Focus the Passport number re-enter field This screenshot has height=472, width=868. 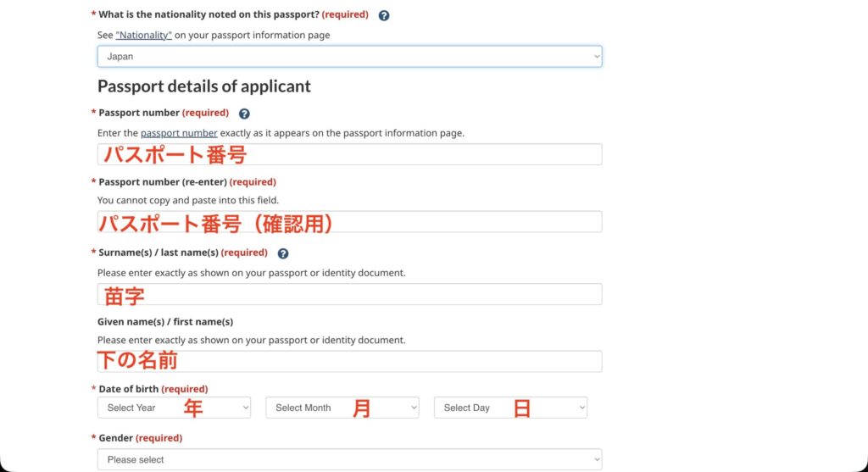pyautogui.click(x=349, y=222)
